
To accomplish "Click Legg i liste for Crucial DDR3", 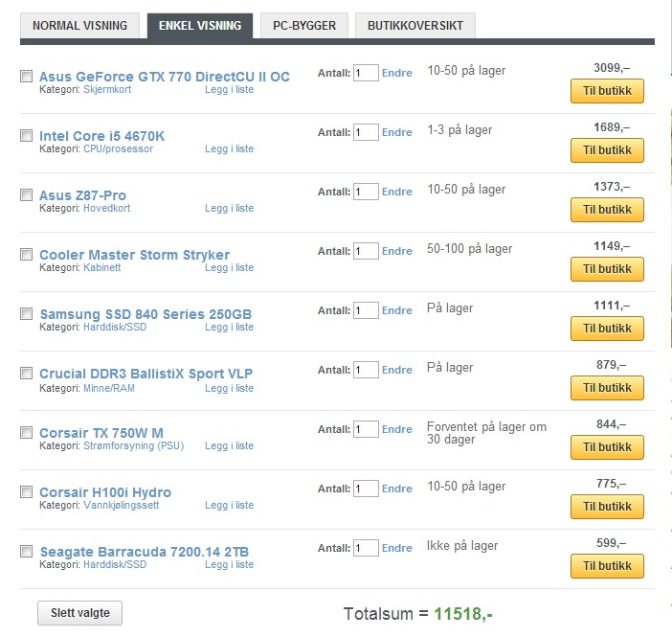I will pos(230,388).
